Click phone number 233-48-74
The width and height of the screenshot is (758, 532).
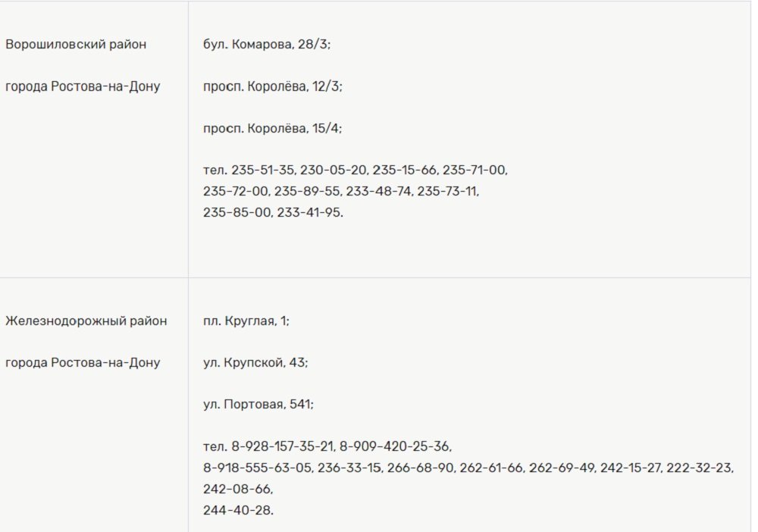pos(381,192)
